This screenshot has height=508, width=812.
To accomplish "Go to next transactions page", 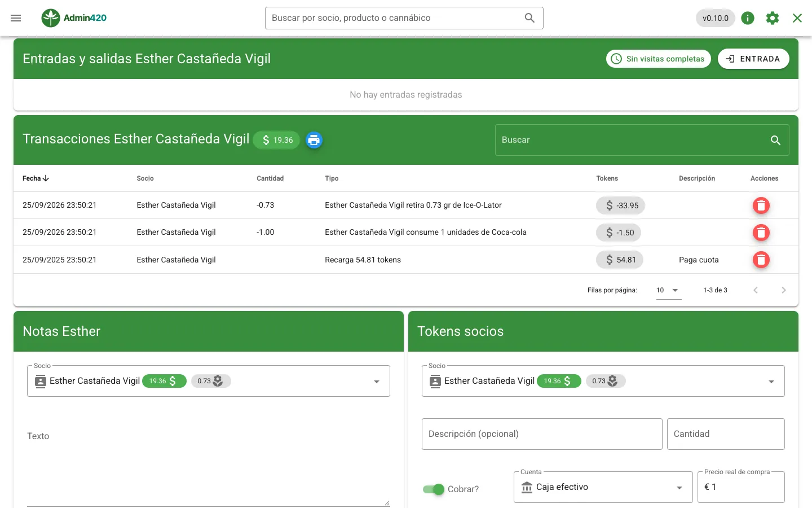I will click(x=784, y=290).
